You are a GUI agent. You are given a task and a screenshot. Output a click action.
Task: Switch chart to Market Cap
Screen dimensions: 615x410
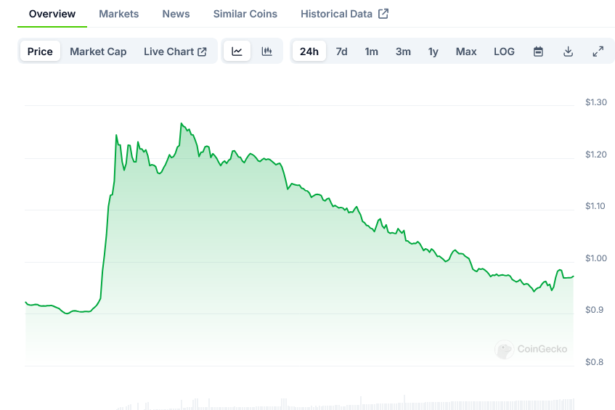pyautogui.click(x=98, y=51)
